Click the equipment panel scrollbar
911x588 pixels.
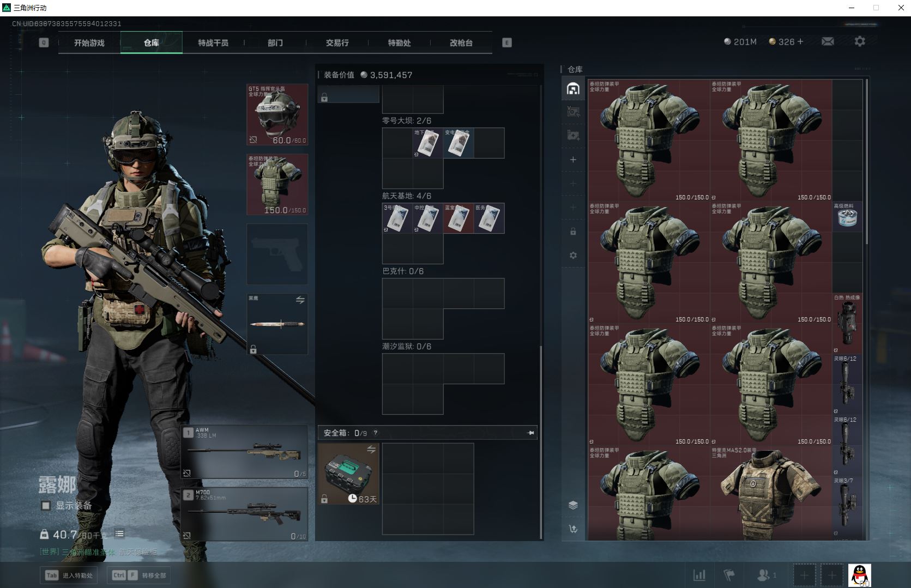click(x=541, y=441)
